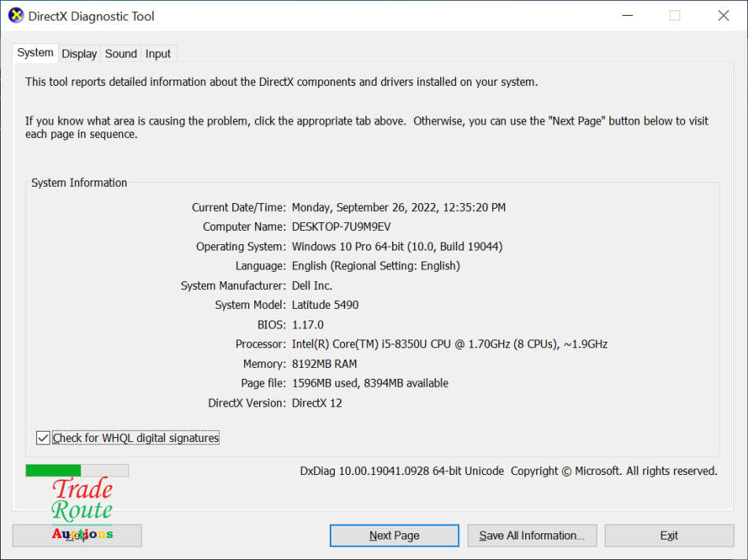Click the Operating System value text
This screenshot has width=748, height=560.
point(394,246)
